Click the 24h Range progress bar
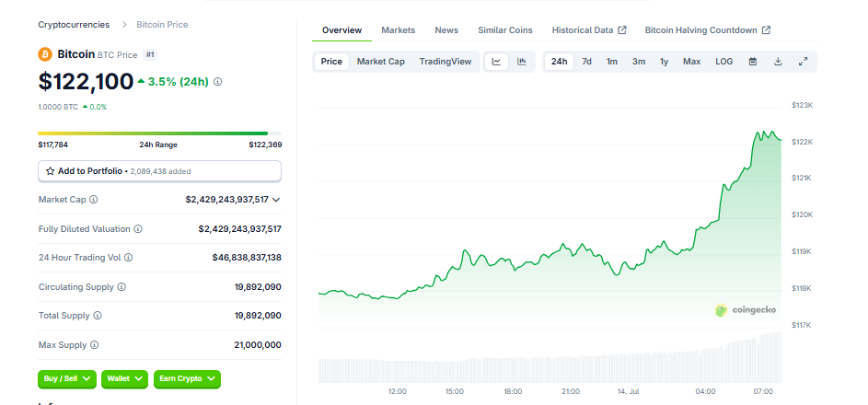 (159, 133)
